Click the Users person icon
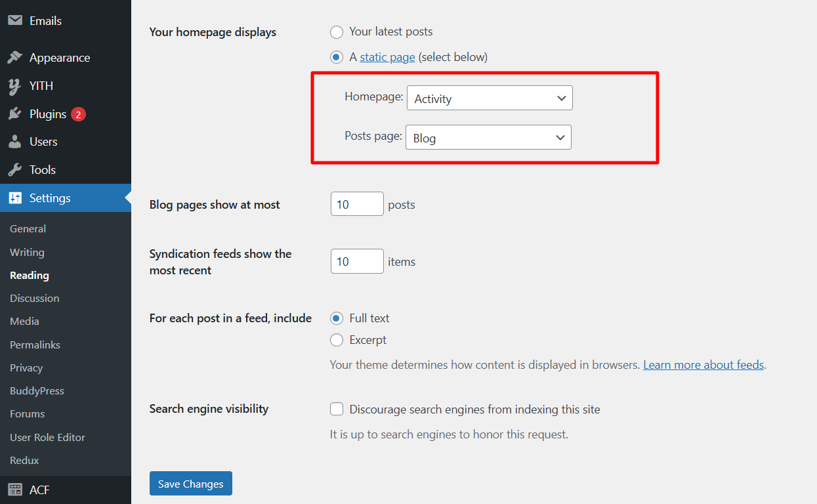The width and height of the screenshot is (817, 504). point(14,142)
